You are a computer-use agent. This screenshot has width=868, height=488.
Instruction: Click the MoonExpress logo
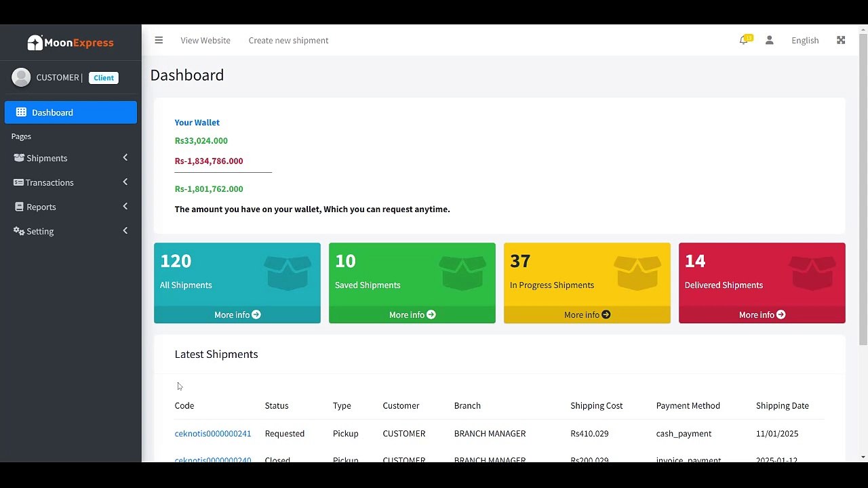(71, 43)
